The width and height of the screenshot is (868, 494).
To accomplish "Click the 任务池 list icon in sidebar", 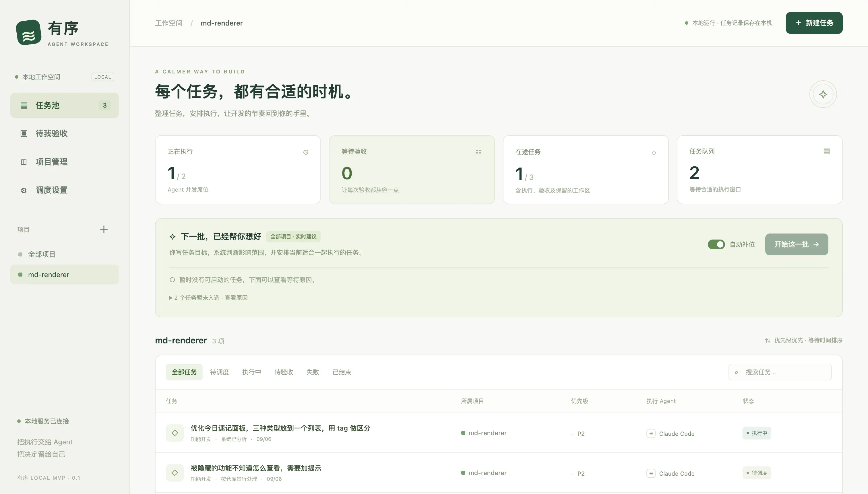I will (x=24, y=105).
